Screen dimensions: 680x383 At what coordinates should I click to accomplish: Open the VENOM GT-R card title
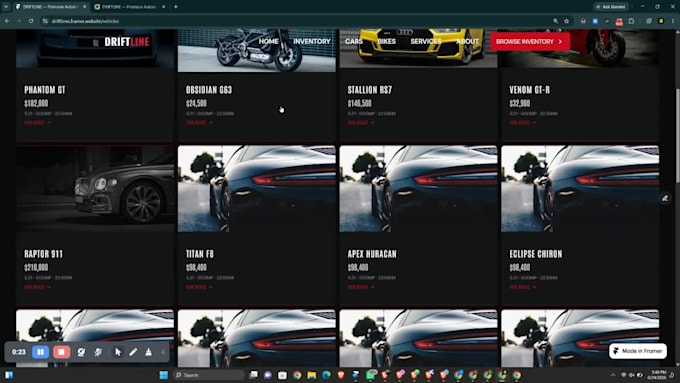(x=530, y=90)
